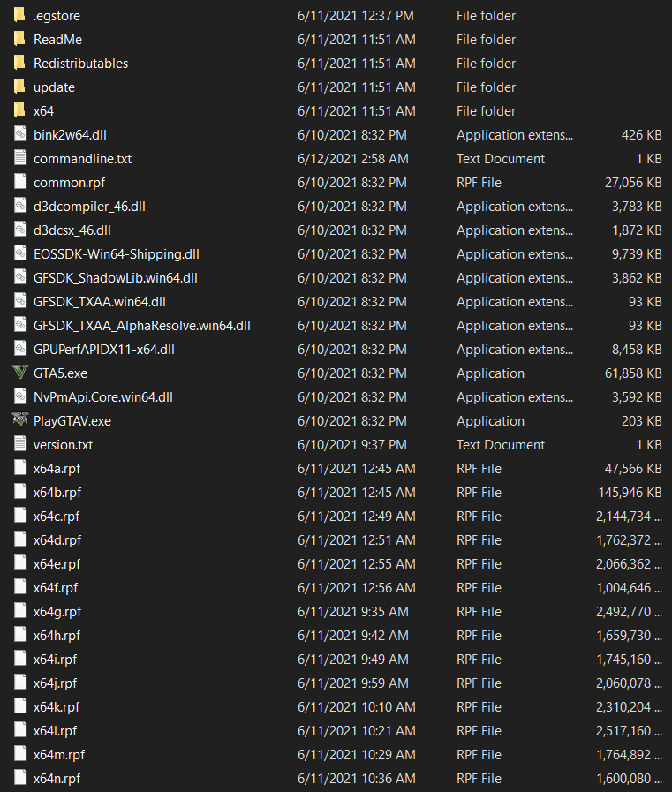Select the PlayGTAV.exe launcher icon

coord(20,421)
